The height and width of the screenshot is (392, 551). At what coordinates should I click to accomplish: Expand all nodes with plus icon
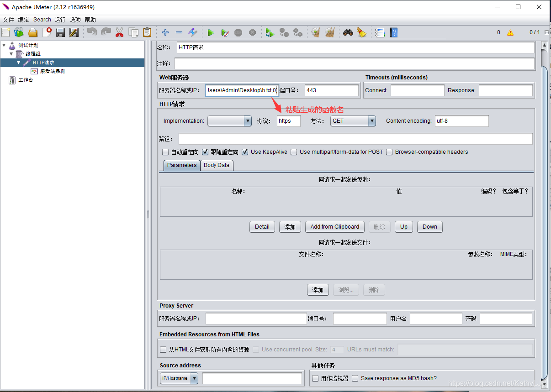click(165, 32)
